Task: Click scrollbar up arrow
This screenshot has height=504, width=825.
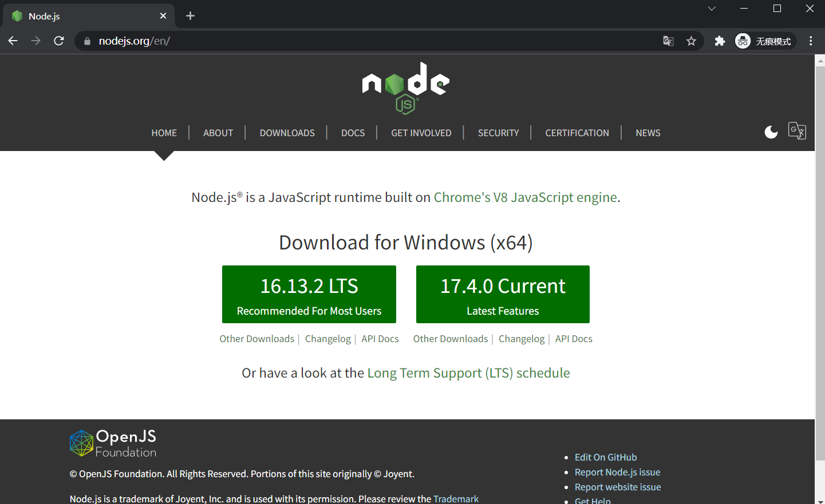Action: coord(820,60)
